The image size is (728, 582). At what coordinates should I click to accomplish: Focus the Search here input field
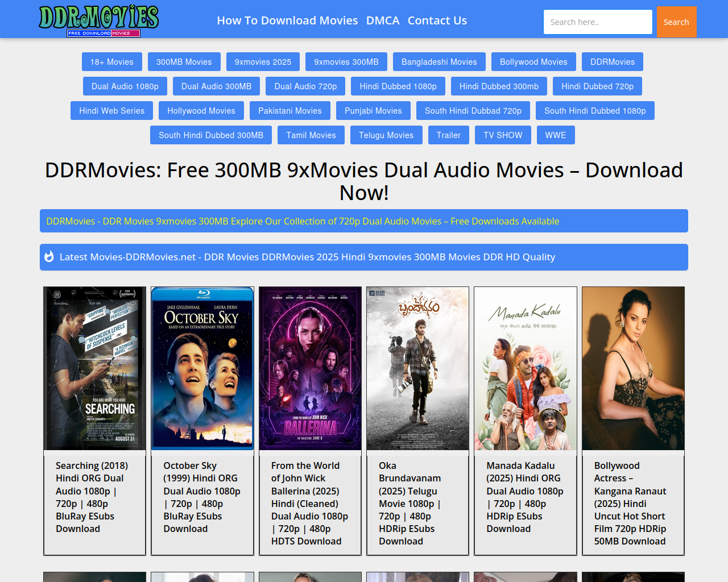pos(598,22)
